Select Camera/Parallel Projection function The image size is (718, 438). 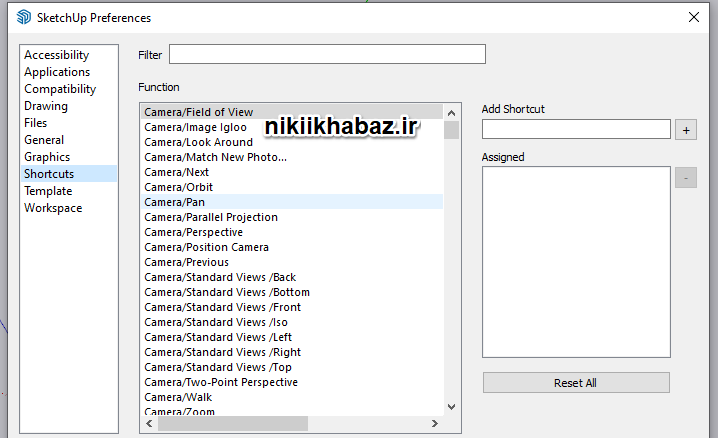coord(292,217)
